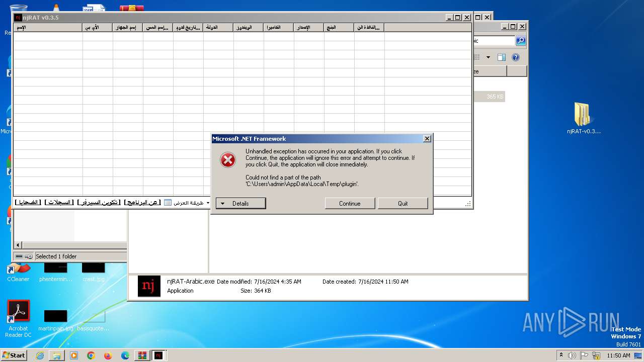Click the network icon in system tray

click(x=597, y=355)
